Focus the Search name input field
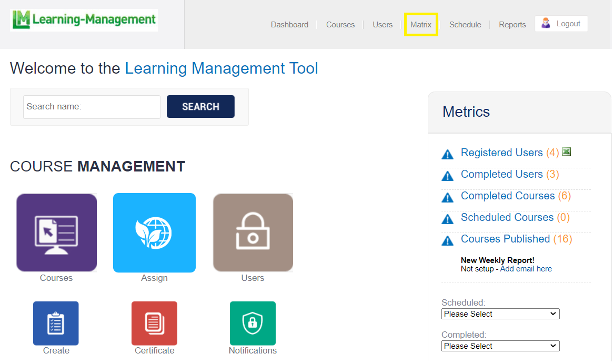 tap(92, 107)
